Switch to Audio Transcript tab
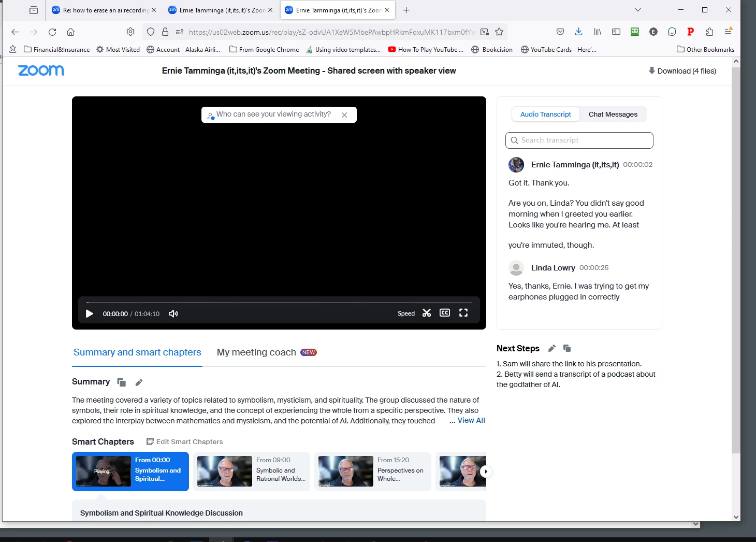 pos(545,114)
